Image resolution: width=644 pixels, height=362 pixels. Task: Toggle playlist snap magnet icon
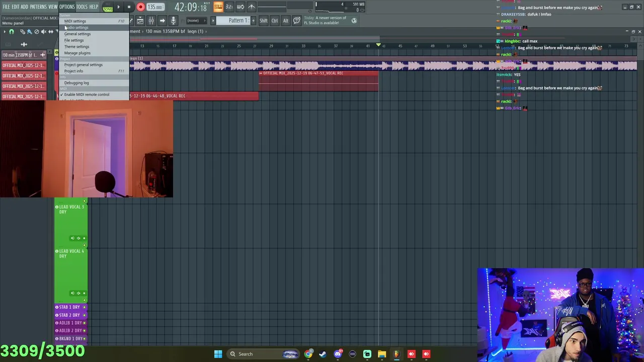click(11, 32)
